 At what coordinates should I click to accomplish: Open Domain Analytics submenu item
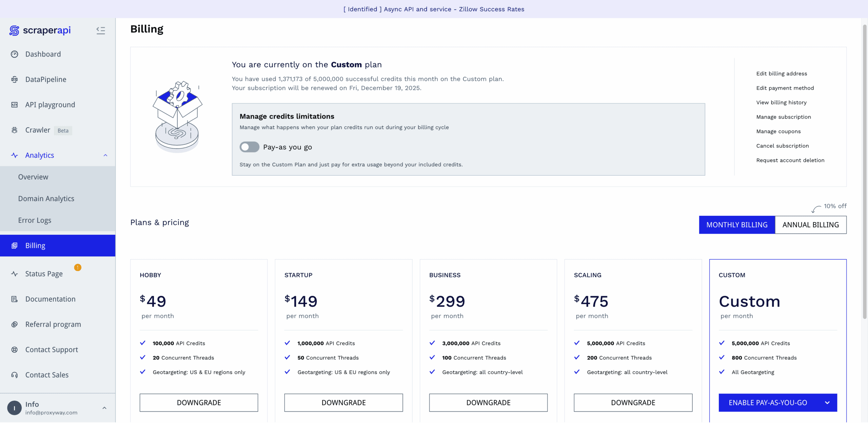(46, 199)
